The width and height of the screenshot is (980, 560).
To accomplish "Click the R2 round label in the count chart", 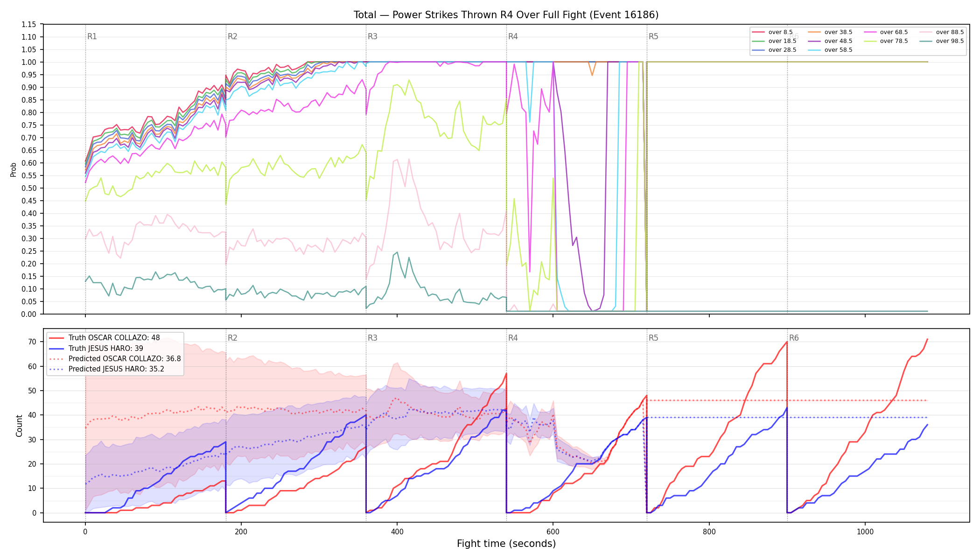I will coord(232,338).
